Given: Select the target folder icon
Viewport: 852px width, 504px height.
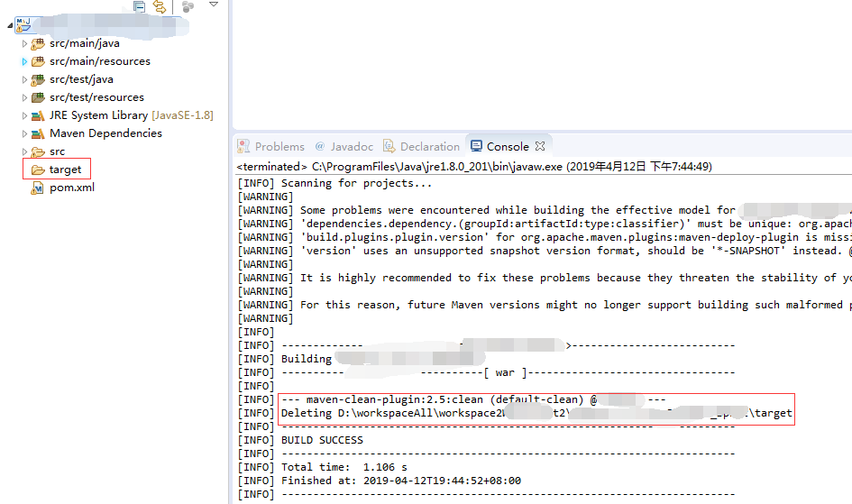Looking at the screenshot, I should [x=38, y=170].
